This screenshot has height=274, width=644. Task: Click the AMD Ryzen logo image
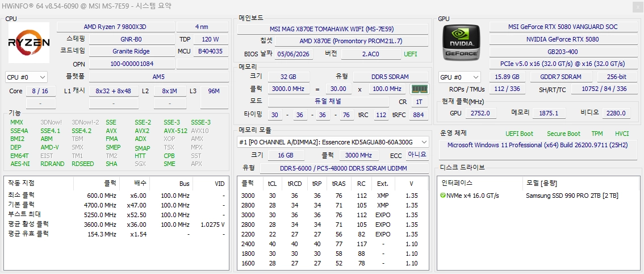29,43
